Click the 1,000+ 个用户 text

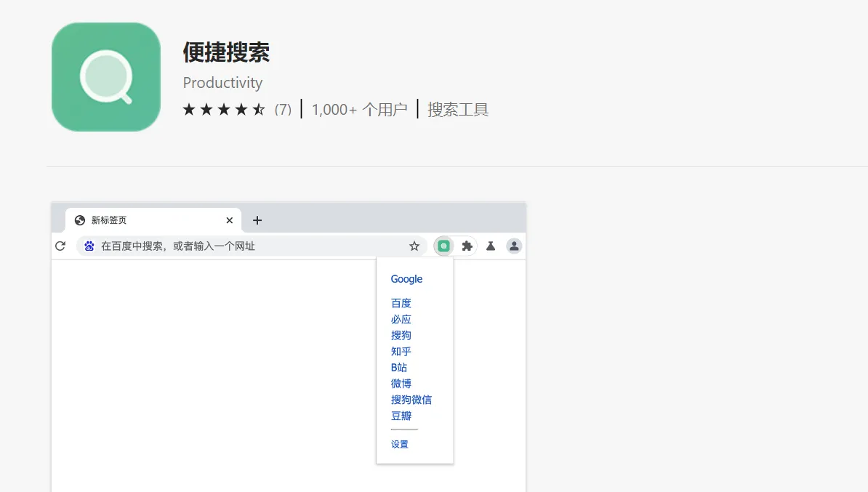pyautogui.click(x=359, y=110)
